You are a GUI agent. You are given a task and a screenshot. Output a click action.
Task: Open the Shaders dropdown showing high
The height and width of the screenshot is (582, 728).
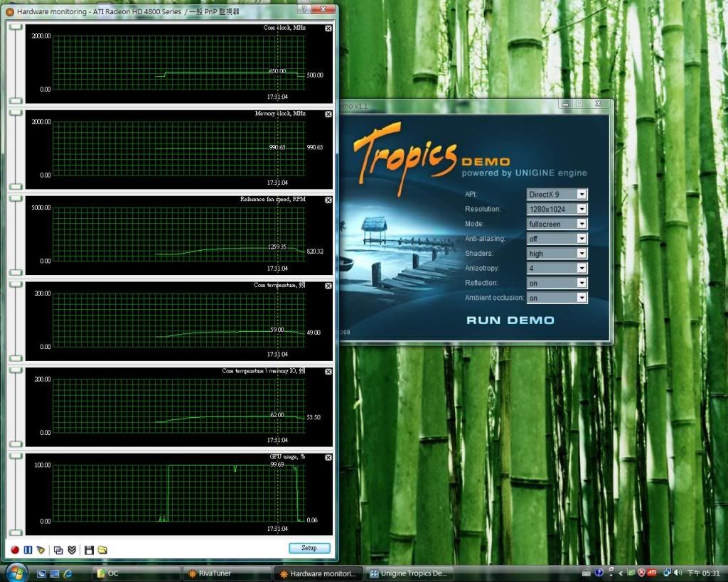[557, 254]
